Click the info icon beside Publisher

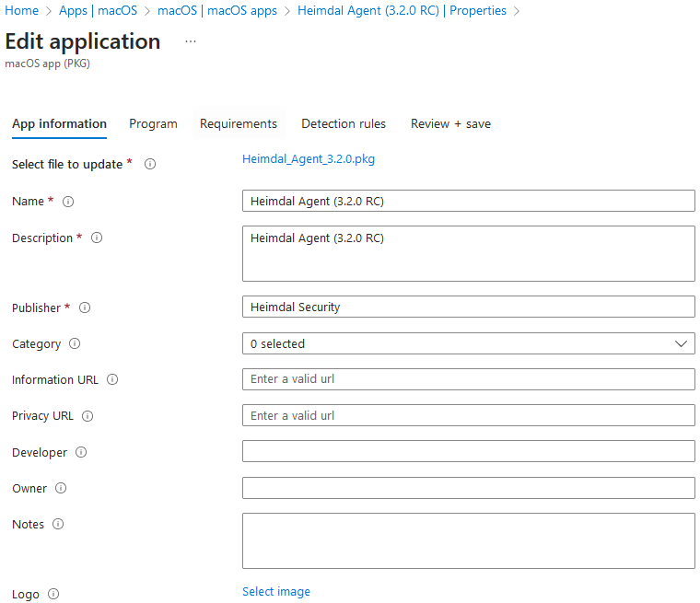[85, 308]
